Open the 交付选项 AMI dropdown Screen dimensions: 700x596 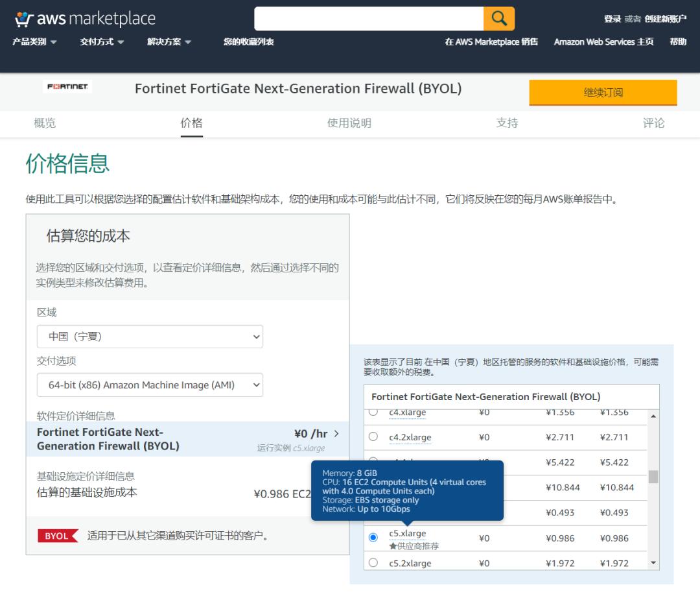pos(150,385)
